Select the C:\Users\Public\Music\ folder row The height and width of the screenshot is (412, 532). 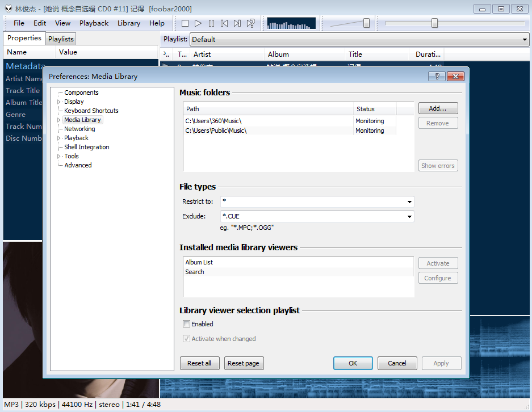pyautogui.click(x=290, y=131)
